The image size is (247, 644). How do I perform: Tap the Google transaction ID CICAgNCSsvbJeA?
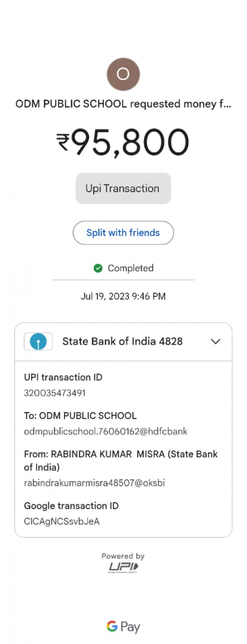62,521
